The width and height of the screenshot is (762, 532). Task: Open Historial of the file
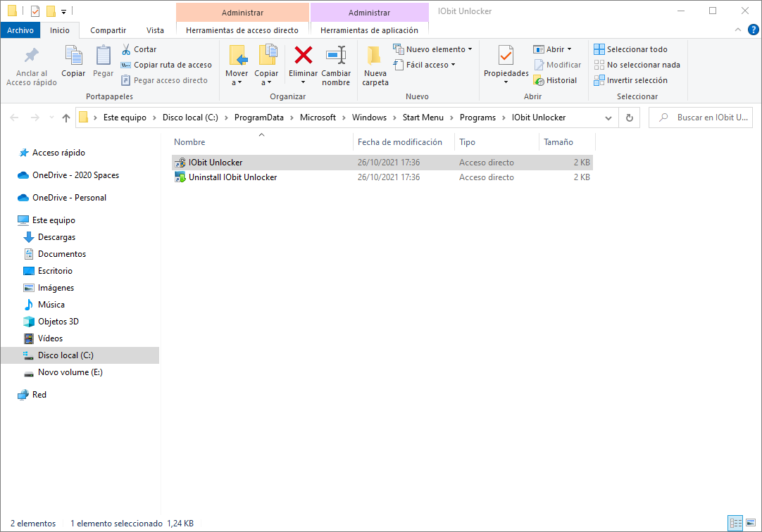tap(555, 81)
